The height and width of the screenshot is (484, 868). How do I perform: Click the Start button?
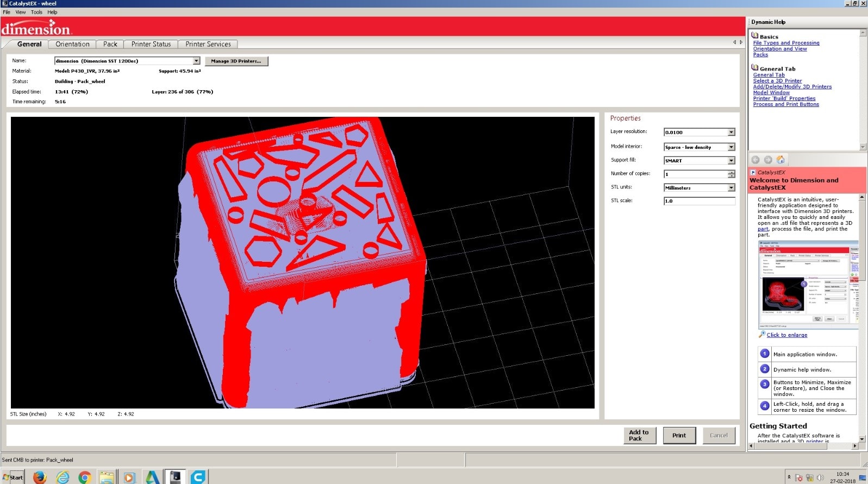pos(13,477)
